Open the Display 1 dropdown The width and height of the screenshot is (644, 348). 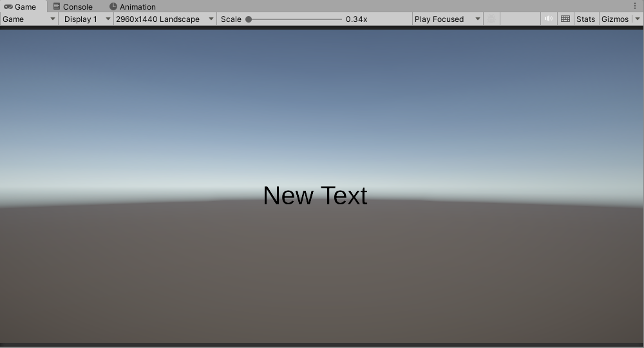86,19
